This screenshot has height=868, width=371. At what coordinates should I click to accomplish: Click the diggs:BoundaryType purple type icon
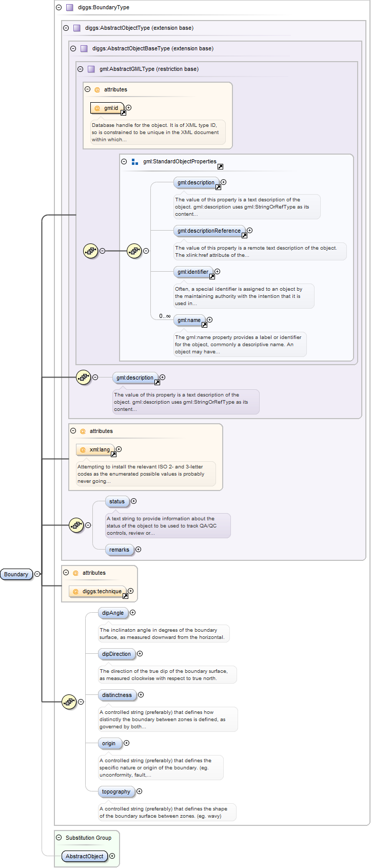pos(69,8)
